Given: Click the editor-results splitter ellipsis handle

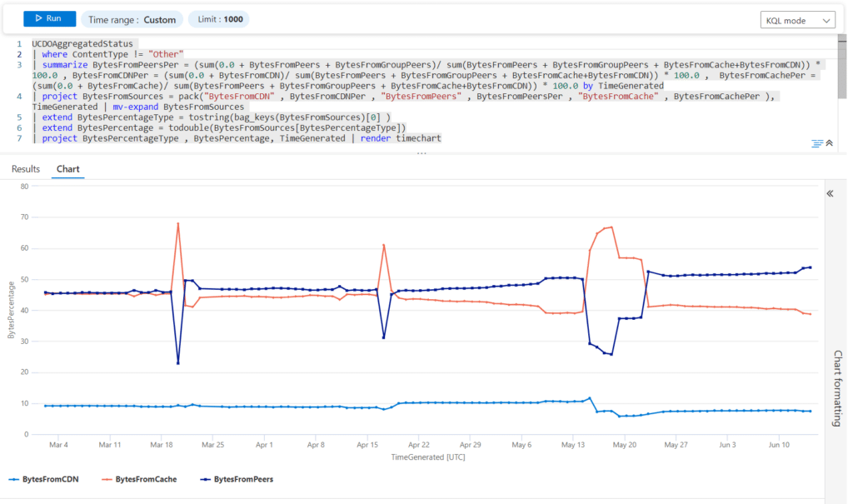Looking at the screenshot, I should click(x=422, y=153).
